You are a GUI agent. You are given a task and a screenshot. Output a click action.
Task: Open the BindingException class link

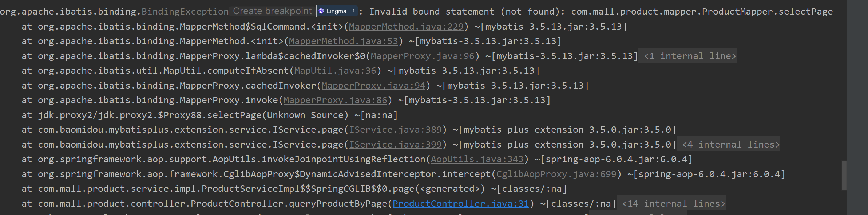185,12
